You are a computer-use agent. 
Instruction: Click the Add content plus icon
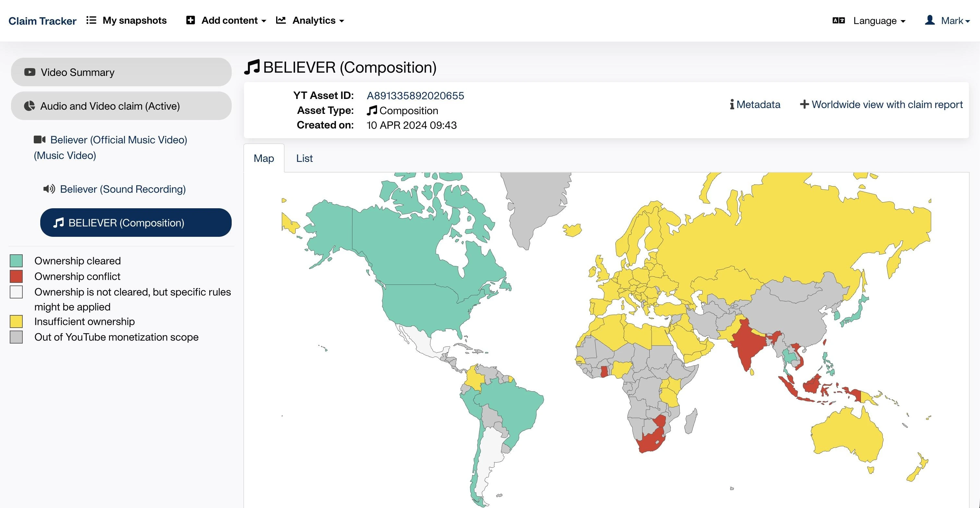click(x=190, y=20)
